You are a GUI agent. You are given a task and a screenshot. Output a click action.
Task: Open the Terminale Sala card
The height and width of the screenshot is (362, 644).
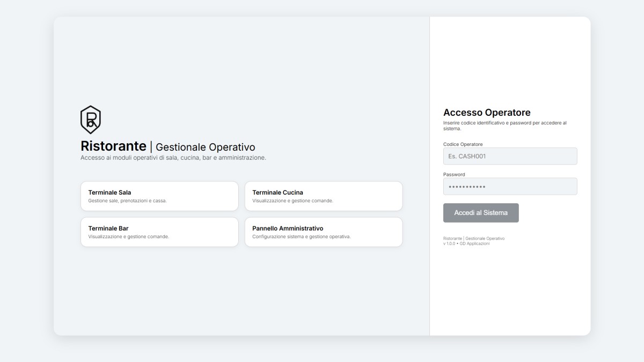[159, 196]
